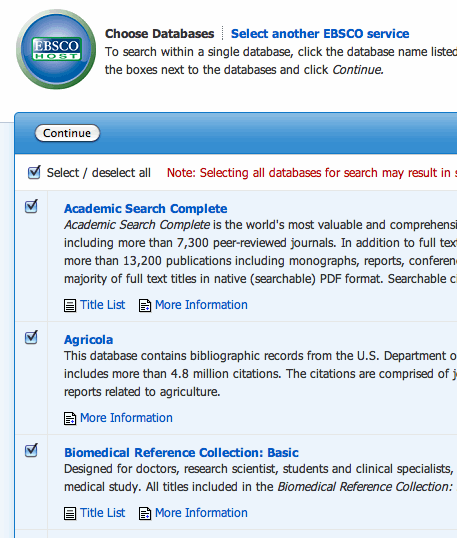Screen dimensions: 457x538
Task: Uncheck the Agricola database checkbox
Action: [x=31, y=337]
